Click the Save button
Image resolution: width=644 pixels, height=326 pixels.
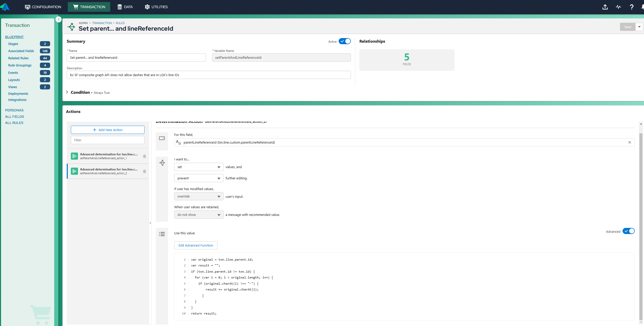pos(628,27)
